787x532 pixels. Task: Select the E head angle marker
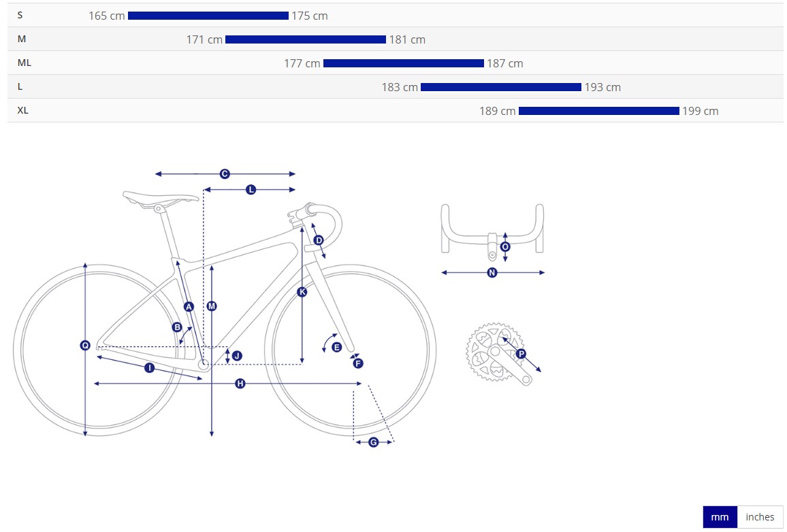(336, 347)
